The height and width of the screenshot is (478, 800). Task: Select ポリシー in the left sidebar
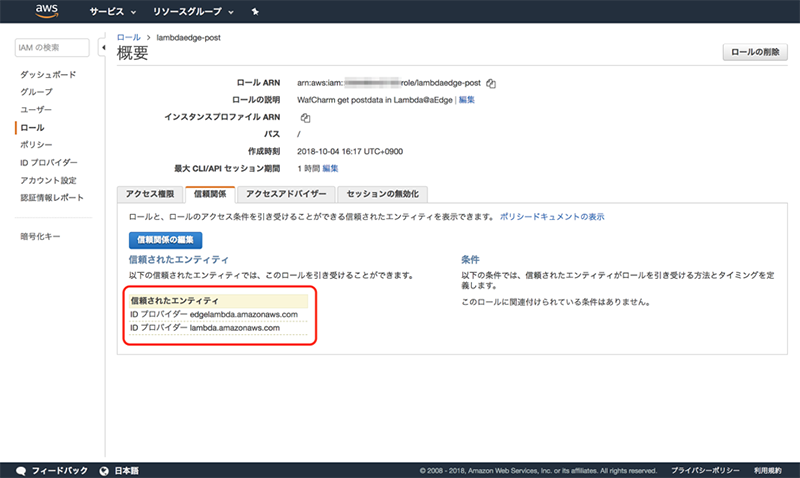pyautogui.click(x=36, y=145)
